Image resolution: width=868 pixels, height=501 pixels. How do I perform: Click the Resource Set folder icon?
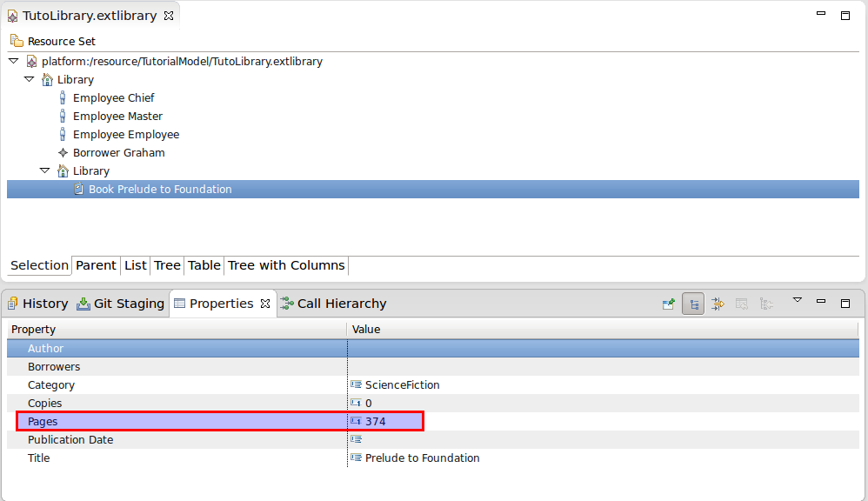[17, 41]
